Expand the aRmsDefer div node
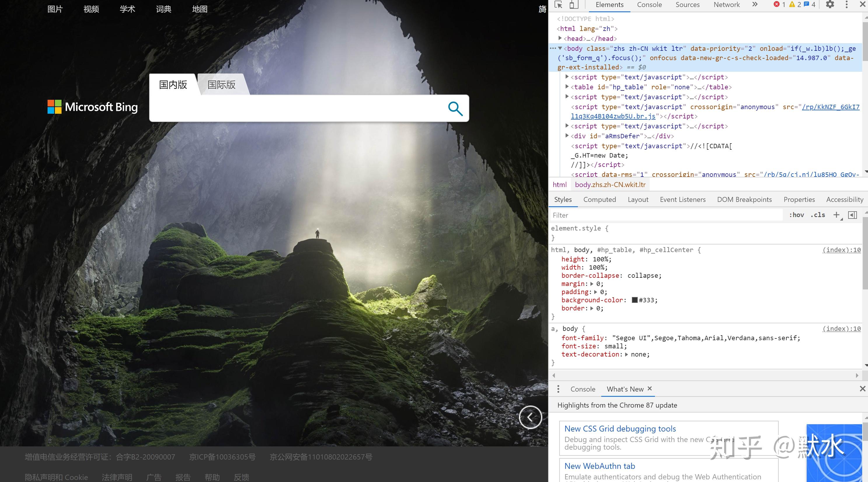Image resolution: width=868 pixels, height=482 pixels. click(567, 136)
